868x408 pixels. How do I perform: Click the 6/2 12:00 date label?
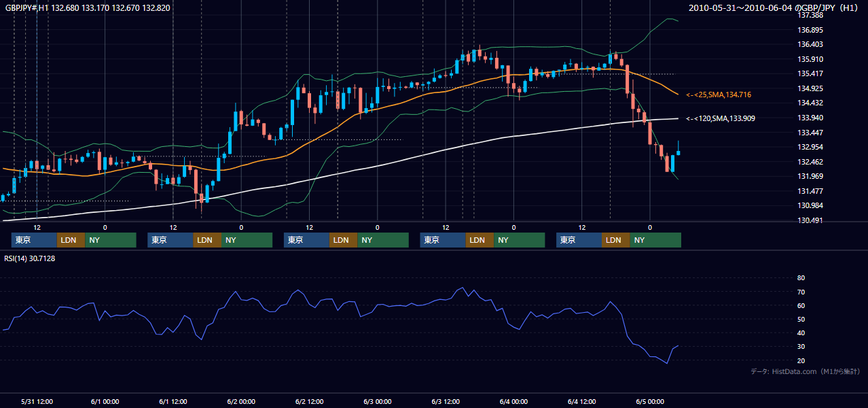coord(309,401)
